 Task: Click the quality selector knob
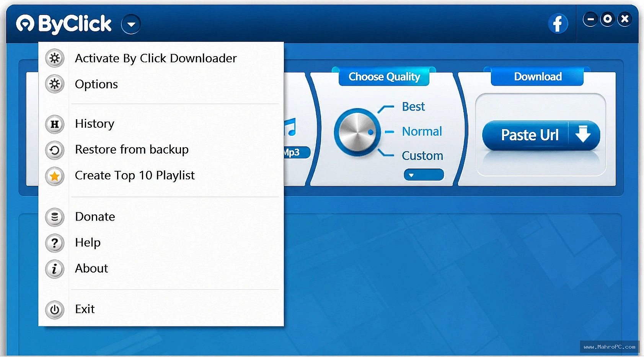pos(357,132)
